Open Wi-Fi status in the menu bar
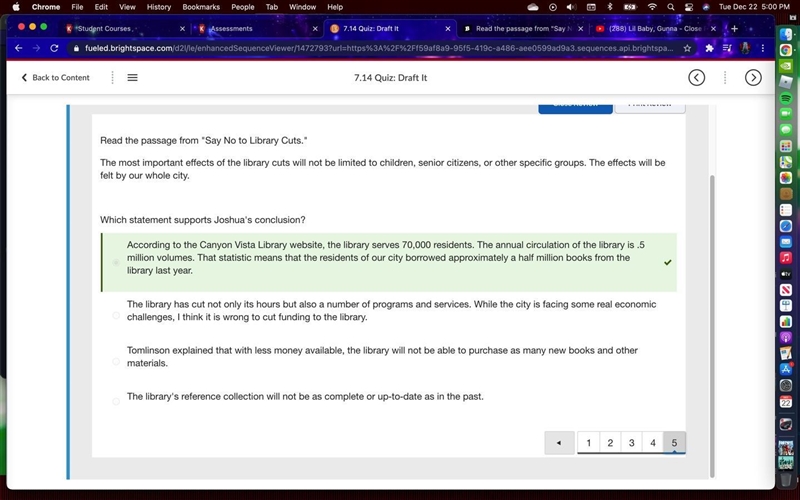This screenshot has height=500, width=800. pyautogui.click(x=652, y=7)
